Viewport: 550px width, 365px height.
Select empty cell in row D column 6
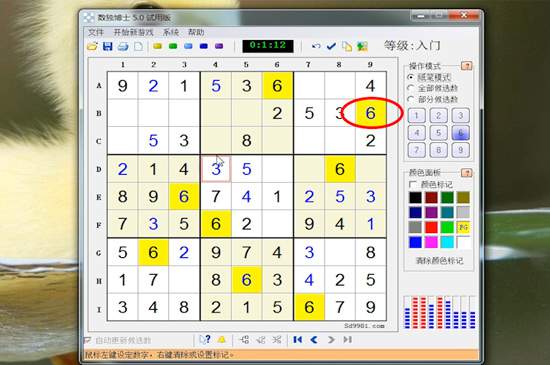pos(277,169)
